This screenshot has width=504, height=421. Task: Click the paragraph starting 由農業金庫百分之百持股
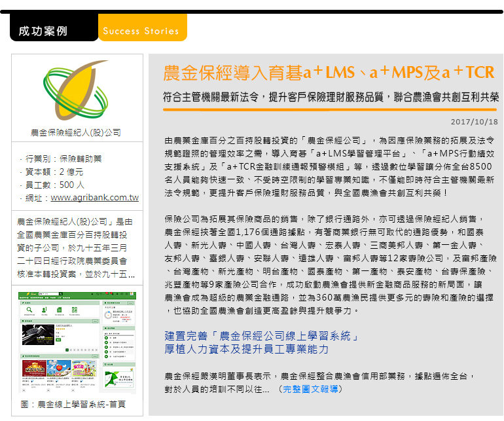click(x=329, y=166)
